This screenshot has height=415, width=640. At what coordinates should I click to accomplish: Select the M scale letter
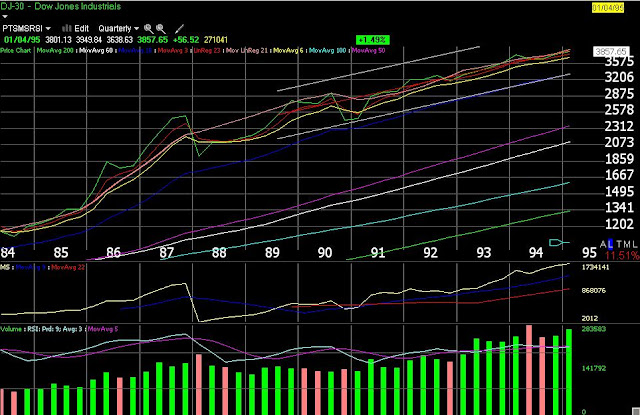coord(627,244)
